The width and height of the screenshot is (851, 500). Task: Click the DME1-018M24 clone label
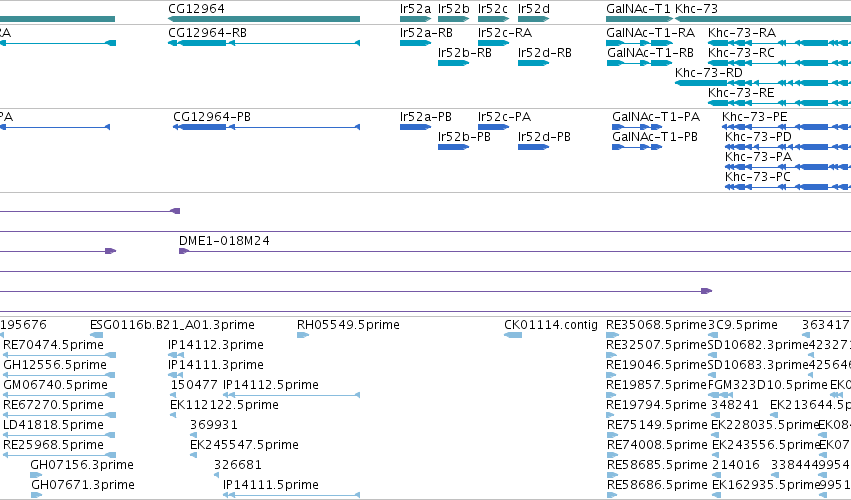tap(224, 240)
